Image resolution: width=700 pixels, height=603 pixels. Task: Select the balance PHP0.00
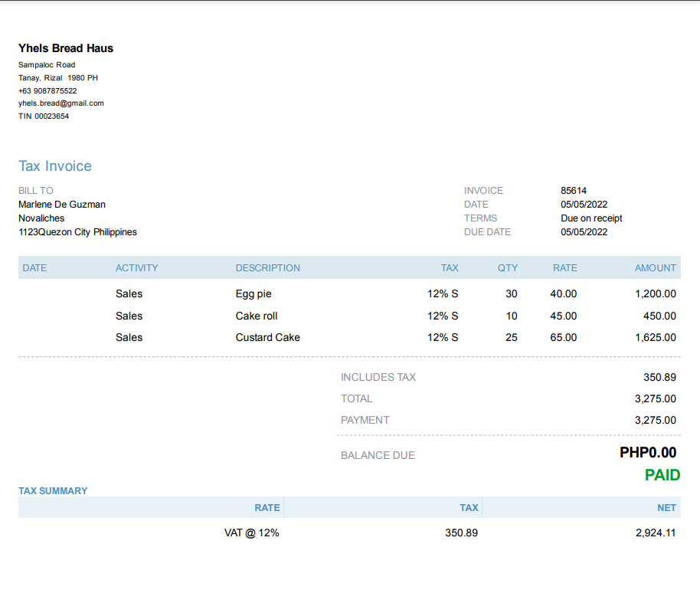tap(648, 453)
